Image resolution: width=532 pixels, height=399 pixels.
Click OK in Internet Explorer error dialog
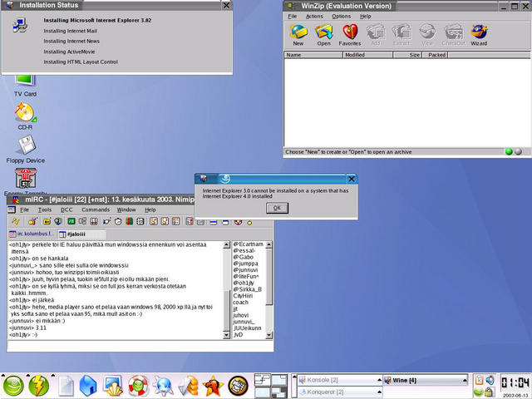(277, 208)
